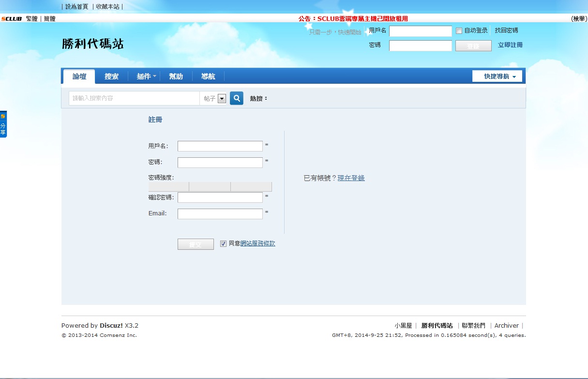The image size is (588, 379).
Task: Expand the 插件 plugins menu arrow
Action: 154,76
